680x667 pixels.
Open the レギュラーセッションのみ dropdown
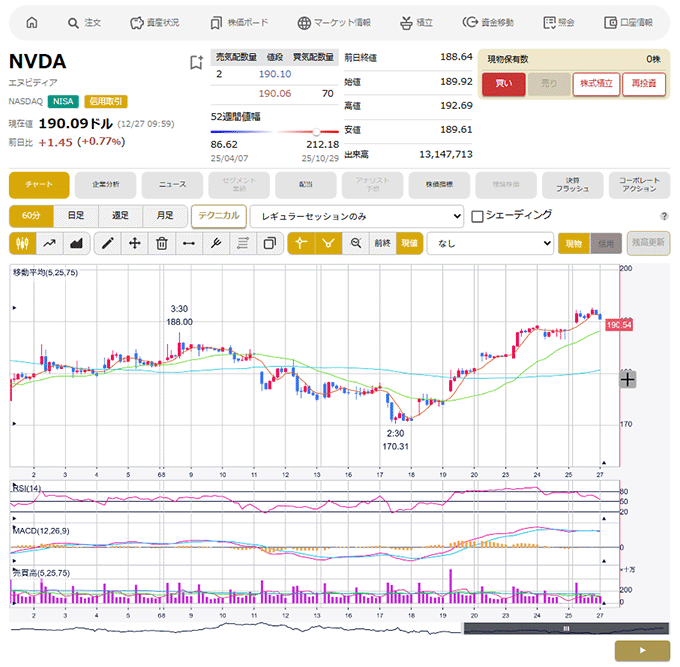point(357,216)
